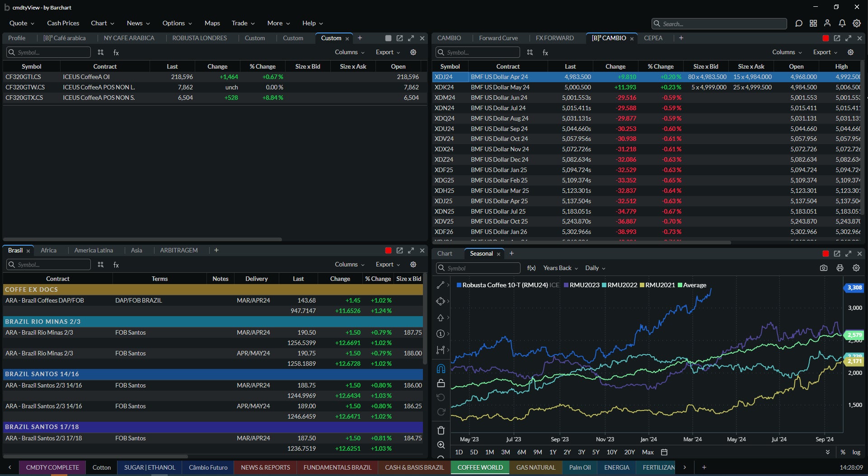Open seasonal chart settings gear
The width and height of the screenshot is (868, 476).
point(856,268)
